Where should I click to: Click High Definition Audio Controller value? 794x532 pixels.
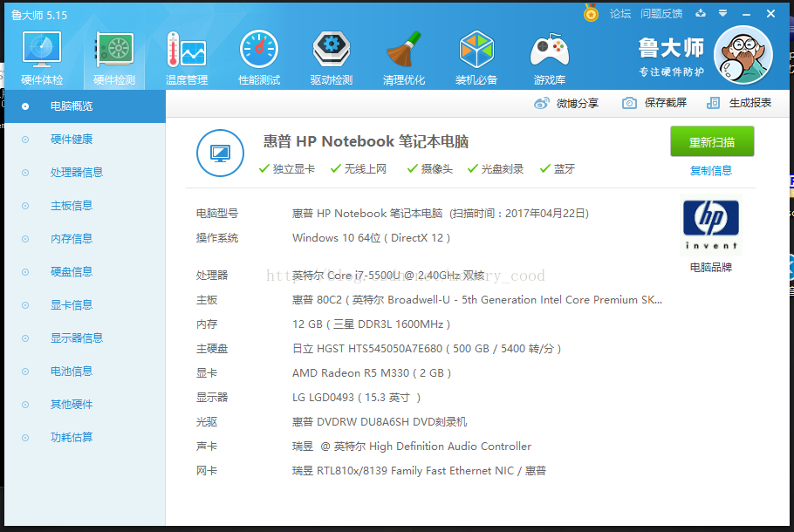coord(412,447)
